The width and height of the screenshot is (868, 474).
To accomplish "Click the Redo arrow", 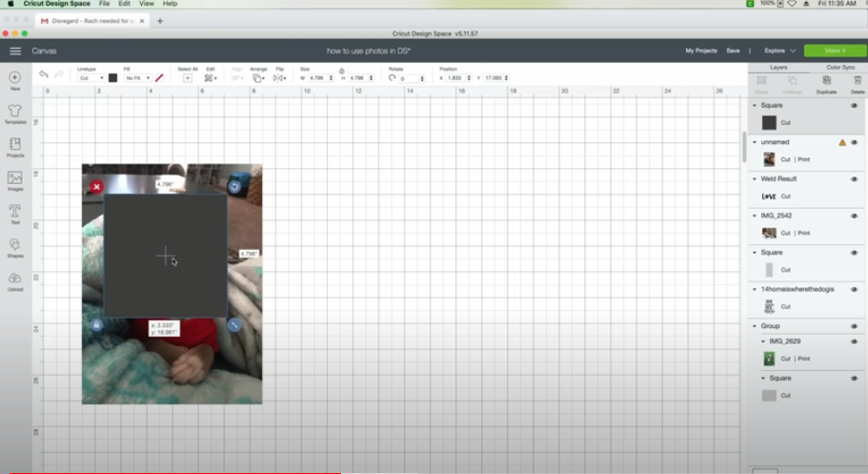I will pos(59,74).
